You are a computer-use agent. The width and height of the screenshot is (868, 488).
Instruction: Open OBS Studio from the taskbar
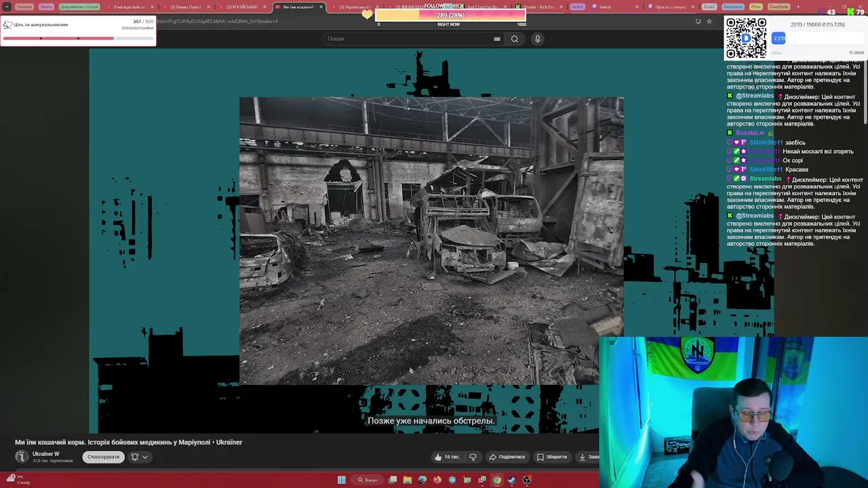527,480
